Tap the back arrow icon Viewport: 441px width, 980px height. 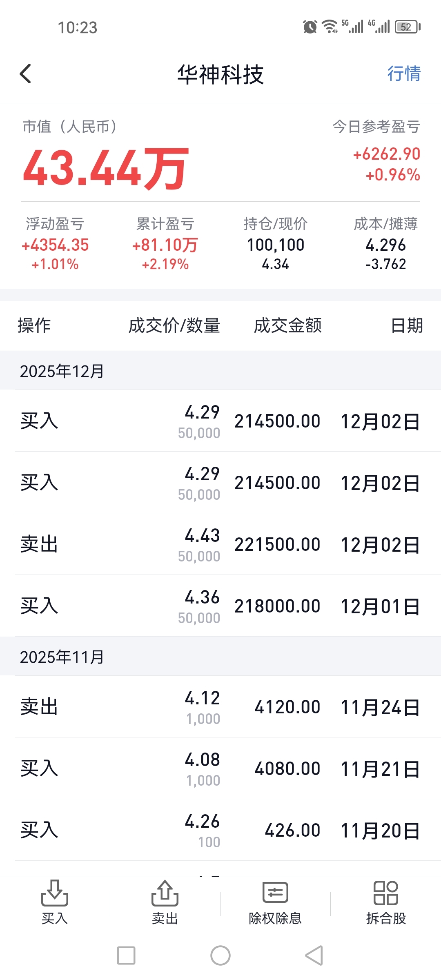[x=25, y=74]
